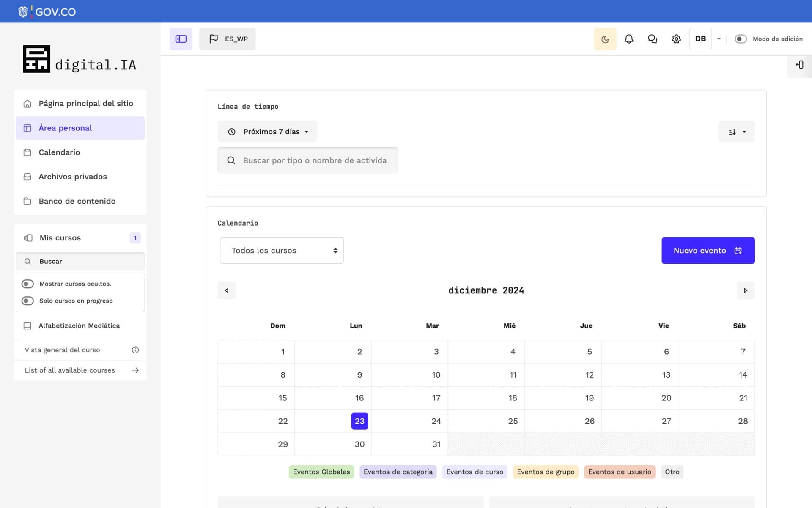Viewport: 812px width, 508px height.
Task: Click the Nuevo evento button
Action: click(x=708, y=251)
